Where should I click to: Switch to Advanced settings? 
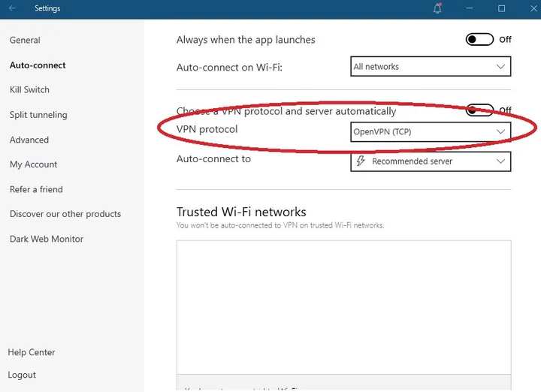click(29, 140)
